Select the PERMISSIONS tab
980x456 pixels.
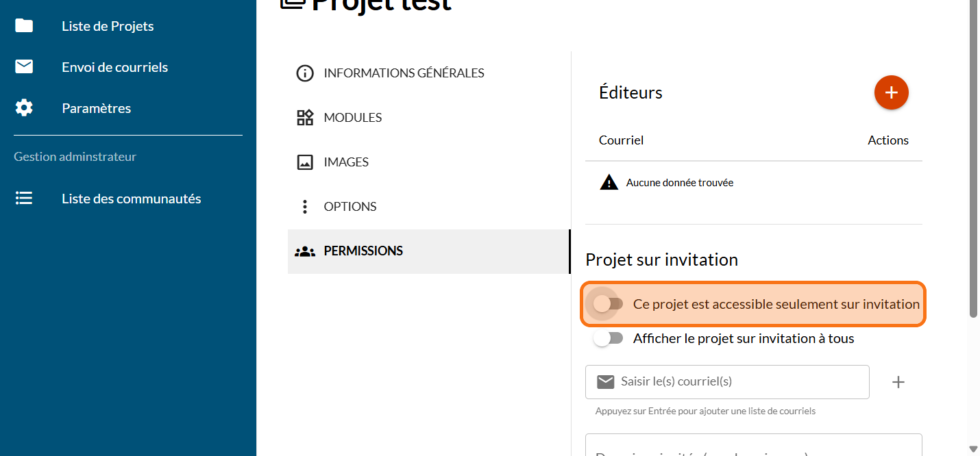tap(363, 251)
